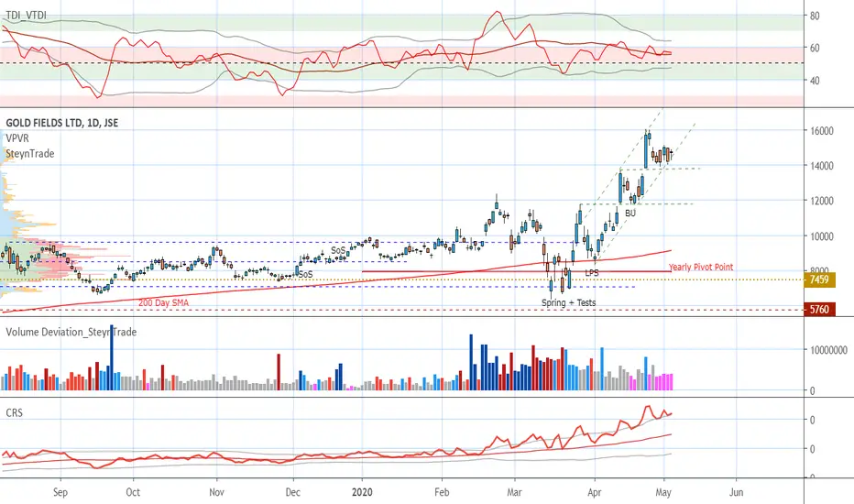Image resolution: width=854 pixels, height=504 pixels.
Task: Click the Nov label on time axis
Action: pyautogui.click(x=217, y=492)
